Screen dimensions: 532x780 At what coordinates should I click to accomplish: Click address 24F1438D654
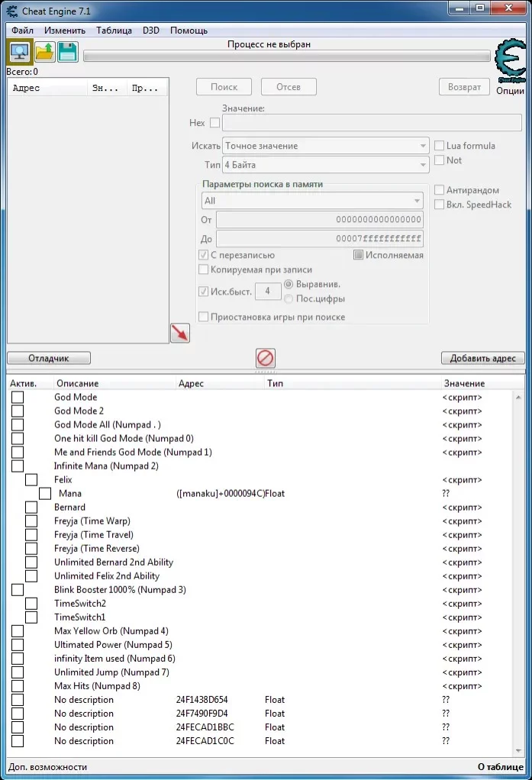(202, 699)
